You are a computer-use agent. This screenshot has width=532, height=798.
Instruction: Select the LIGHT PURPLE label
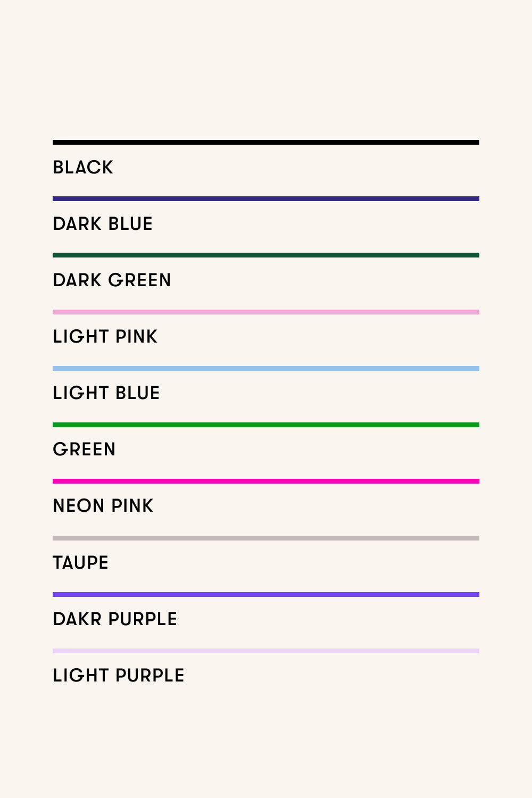(x=119, y=675)
